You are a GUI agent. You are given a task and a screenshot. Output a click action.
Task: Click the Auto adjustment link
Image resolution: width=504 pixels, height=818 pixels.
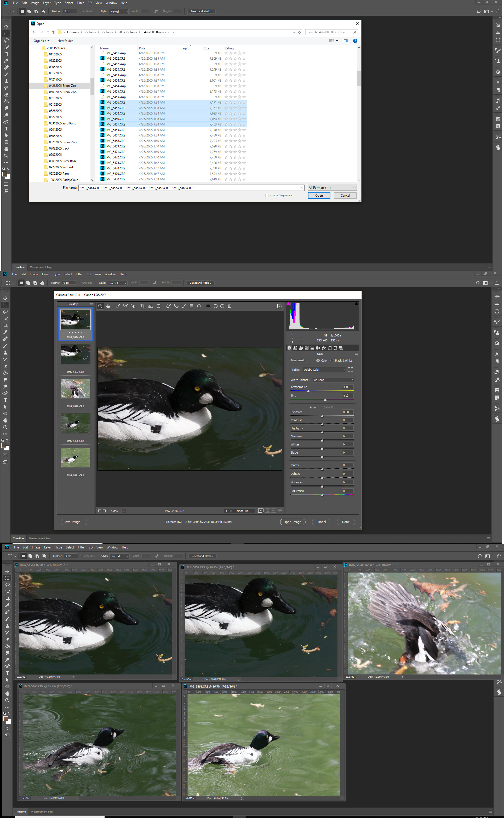(313, 407)
